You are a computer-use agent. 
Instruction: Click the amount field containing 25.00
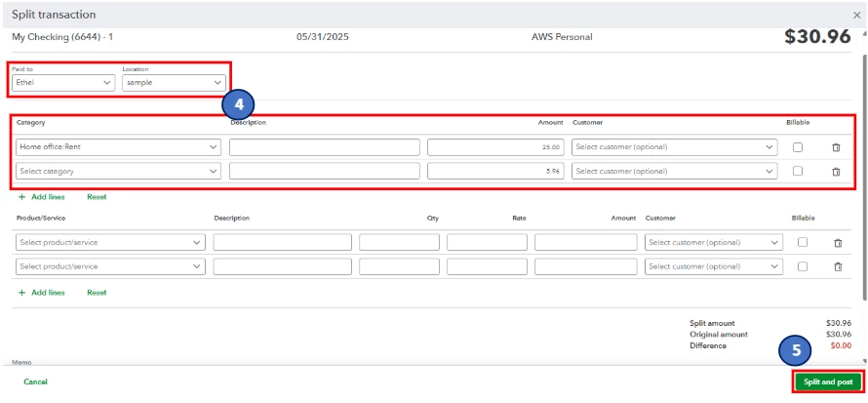pos(496,147)
